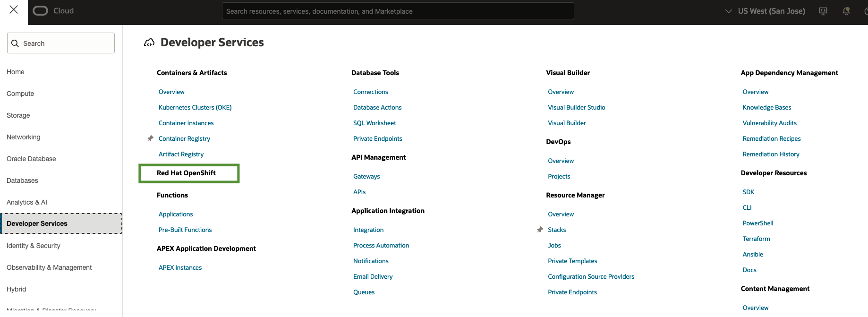Image resolution: width=868 pixels, height=317 pixels.
Task: Click the magnifier icon in sidebar search
Action: coord(15,43)
